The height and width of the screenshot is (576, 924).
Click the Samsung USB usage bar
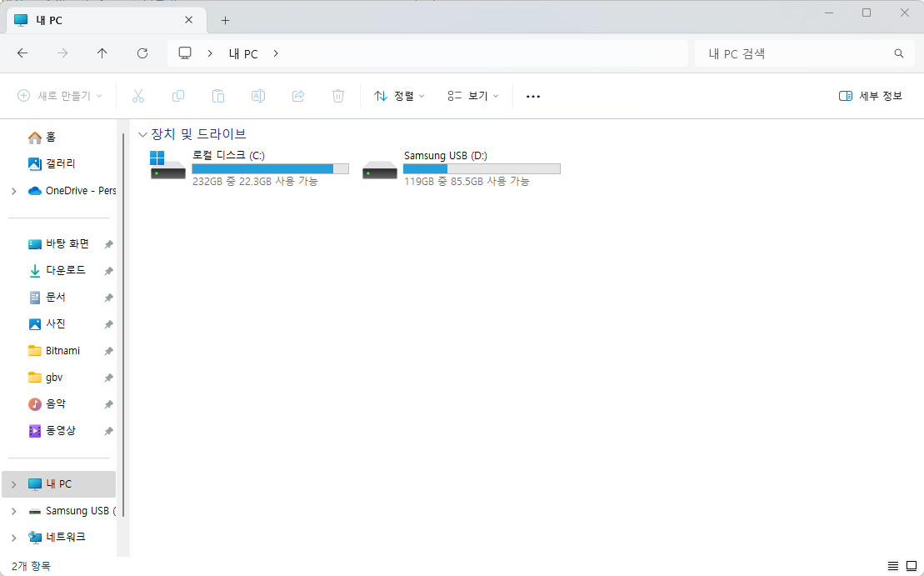[x=482, y=169]
